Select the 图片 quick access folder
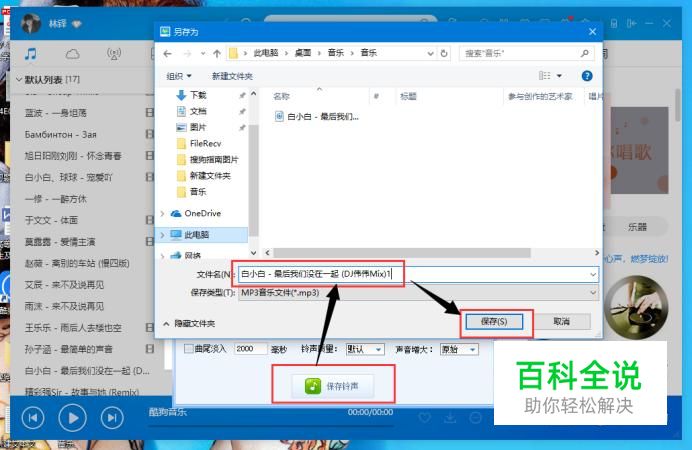This screenshot has height=450, width=692. point(198,128)
